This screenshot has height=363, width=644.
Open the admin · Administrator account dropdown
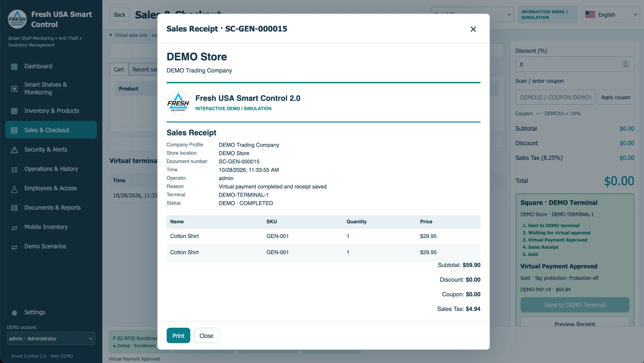51,338
